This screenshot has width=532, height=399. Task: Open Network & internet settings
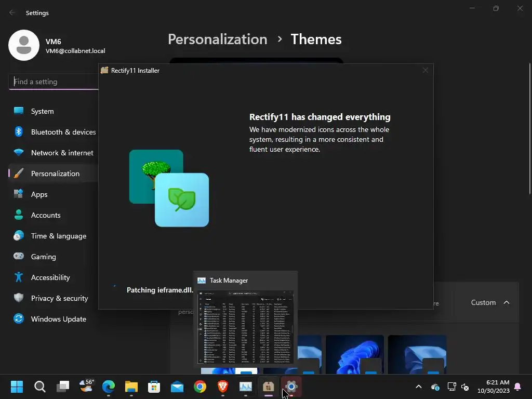[54, 153]
